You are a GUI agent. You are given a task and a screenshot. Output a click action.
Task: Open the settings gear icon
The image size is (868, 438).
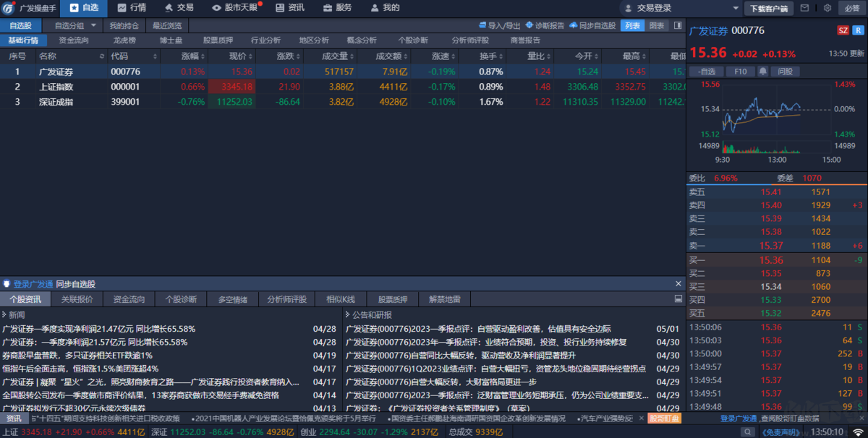coord(827,8)
